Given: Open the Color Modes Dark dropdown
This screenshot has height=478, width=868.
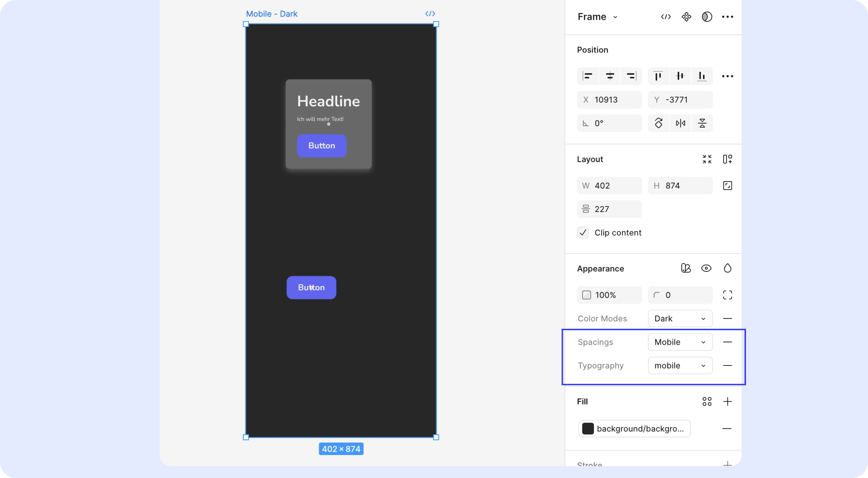Looking at the screenshot, I should (680, 319).
